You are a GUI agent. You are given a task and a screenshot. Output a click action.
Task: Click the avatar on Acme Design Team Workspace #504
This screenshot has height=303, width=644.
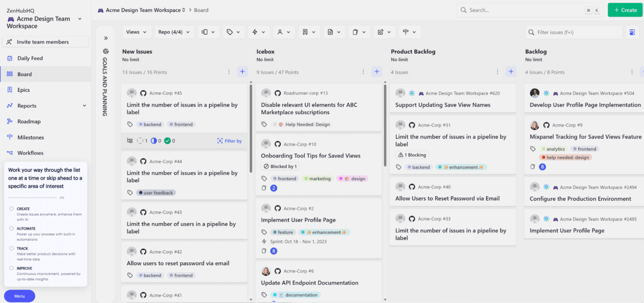[x=535, y=93]
